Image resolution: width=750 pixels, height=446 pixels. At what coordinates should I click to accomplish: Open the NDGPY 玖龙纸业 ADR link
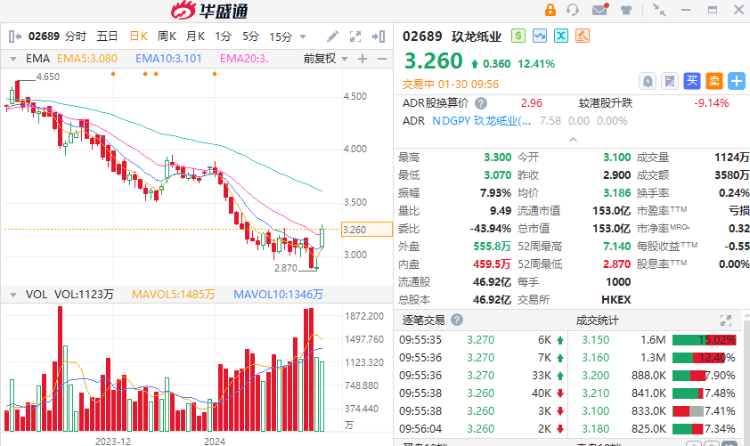point(481,121)
